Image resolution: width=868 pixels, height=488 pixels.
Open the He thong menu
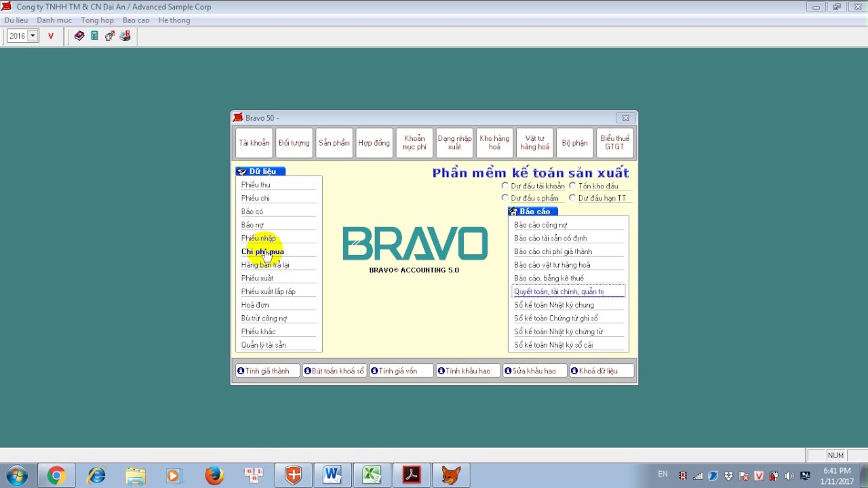pyautogui.click(x=174, y=20)
